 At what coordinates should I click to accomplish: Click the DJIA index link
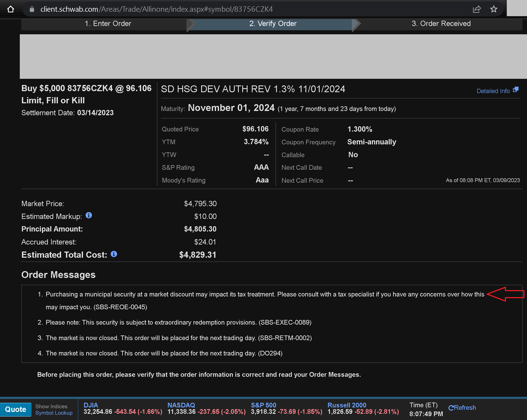pyautogui.click(x=91, y=405)
